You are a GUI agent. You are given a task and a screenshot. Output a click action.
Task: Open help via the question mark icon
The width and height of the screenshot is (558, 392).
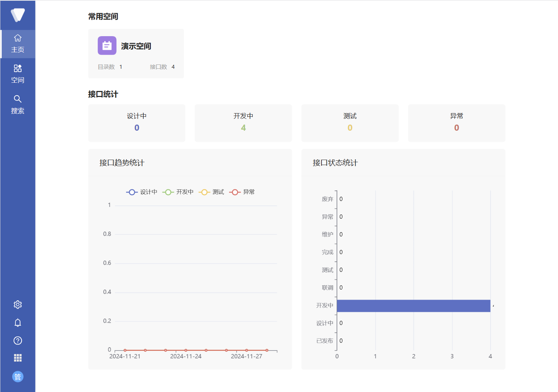18,340
